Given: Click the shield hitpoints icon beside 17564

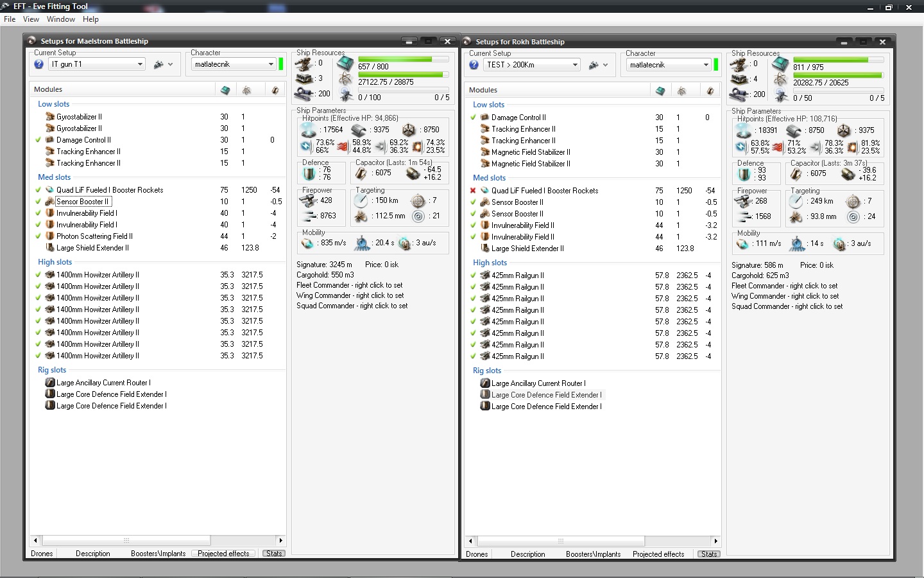Looking at the screenshot, I should click(309, 130).
